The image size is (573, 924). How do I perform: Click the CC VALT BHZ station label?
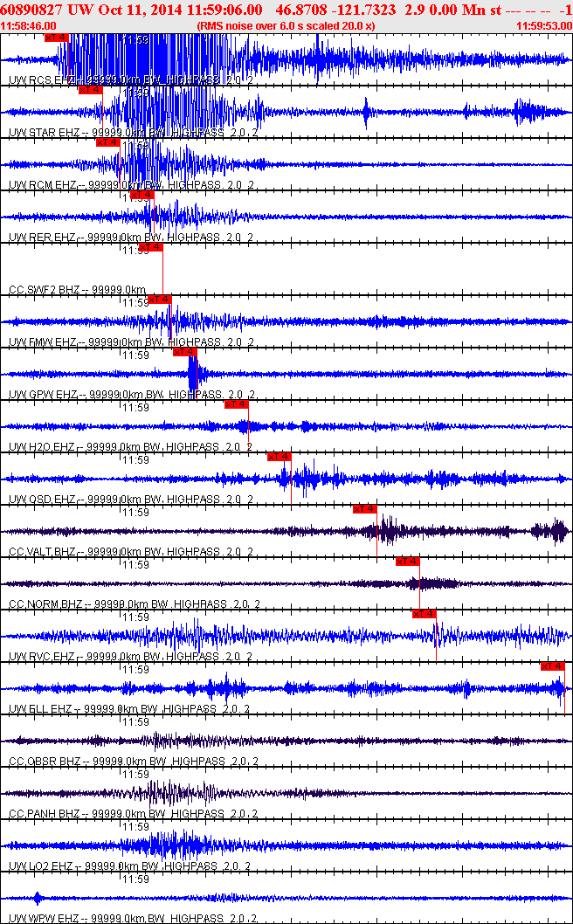pos(45,552)
